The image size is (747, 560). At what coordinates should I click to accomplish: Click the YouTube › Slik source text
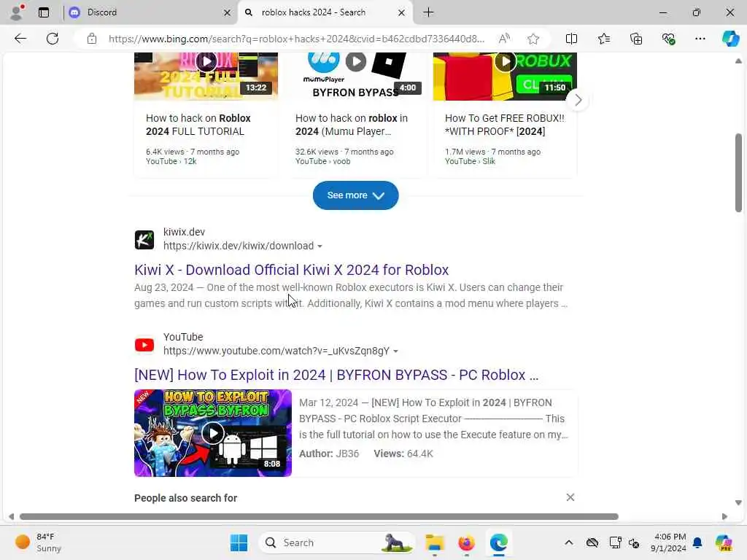470,161
